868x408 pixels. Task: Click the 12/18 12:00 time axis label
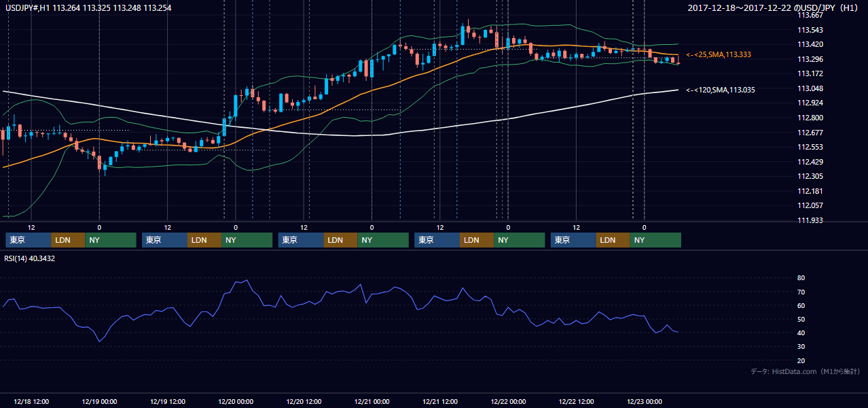31,401
